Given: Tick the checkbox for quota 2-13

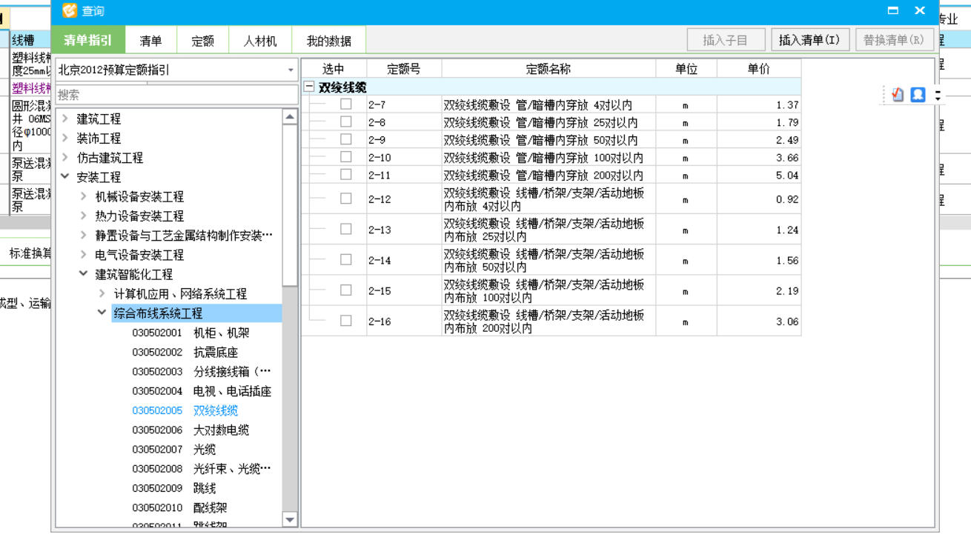Looking at the screenshot, I should click(x=346, y=229).
